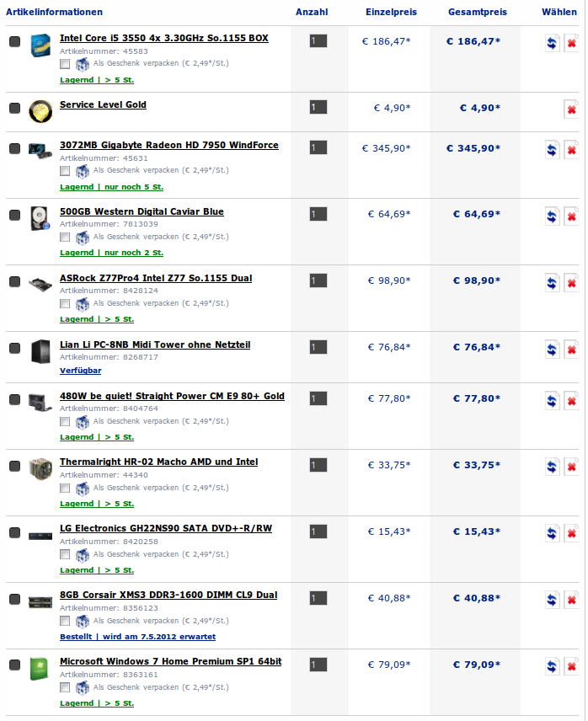Viewport: 588px width, 721px height.
Task: Open ASRock Z77Pro4 product page link
Action: [x=156, y=278]
